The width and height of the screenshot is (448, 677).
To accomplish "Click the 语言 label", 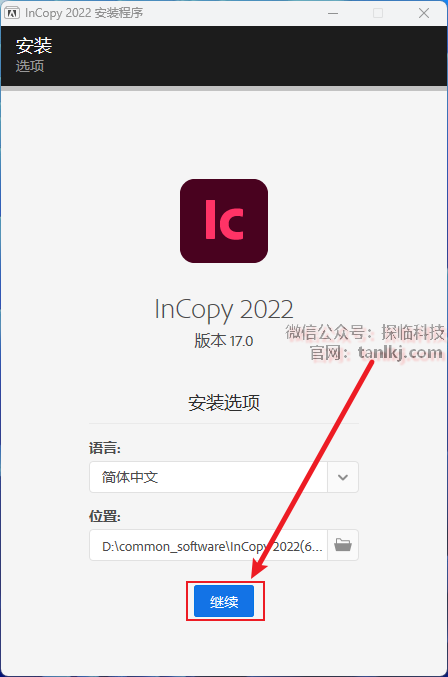I will pos(105,448).
